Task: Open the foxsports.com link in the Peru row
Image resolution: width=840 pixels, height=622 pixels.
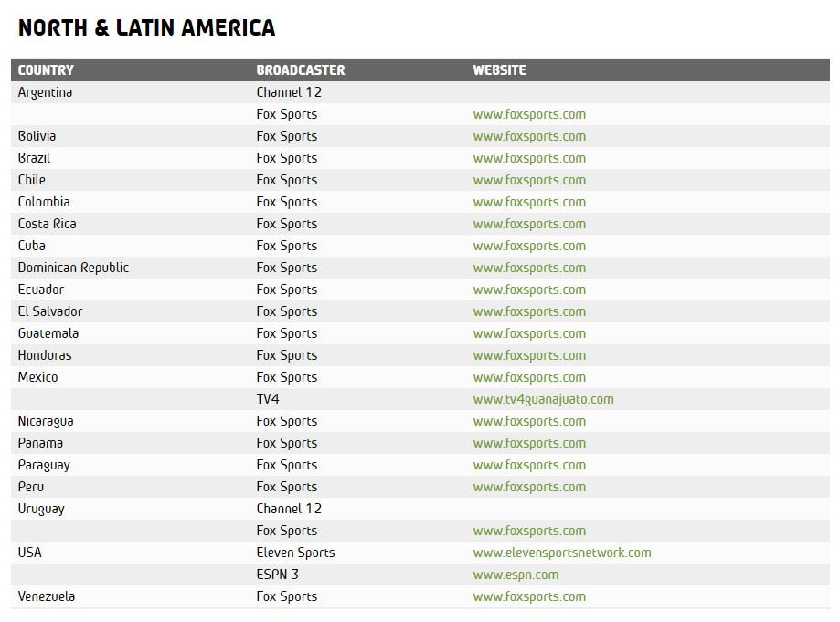Action: pos(529,487)
